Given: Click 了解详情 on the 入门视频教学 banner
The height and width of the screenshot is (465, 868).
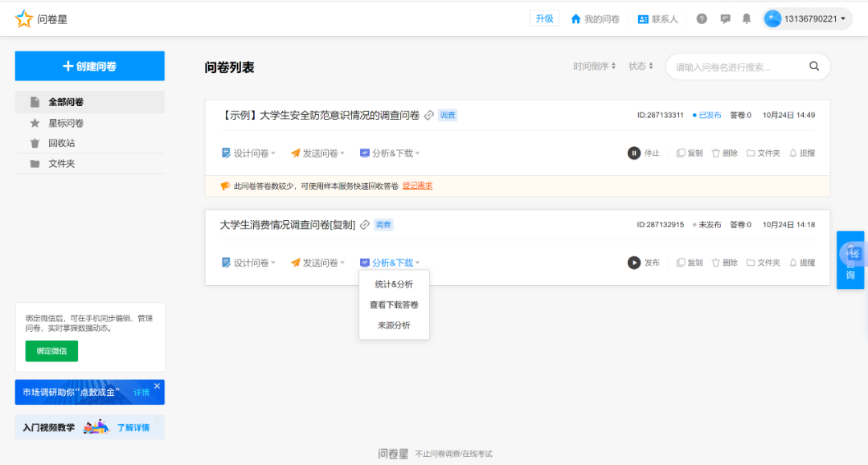Looking at the screenshot, I should pos(133,427).
